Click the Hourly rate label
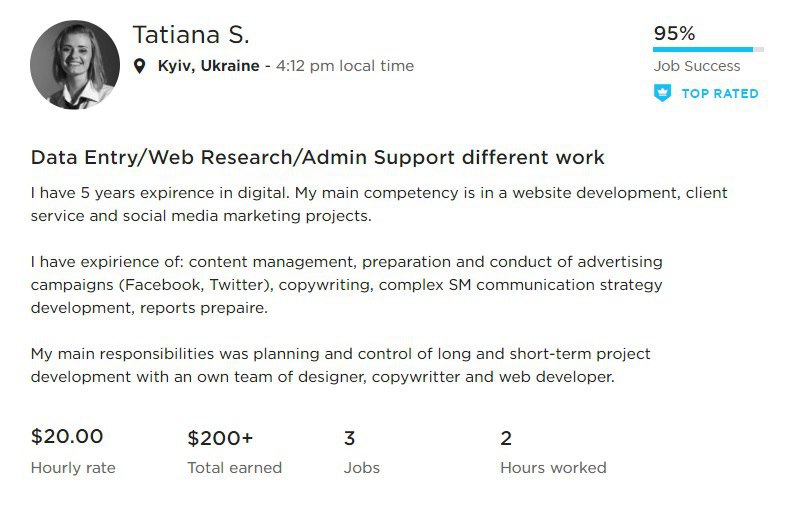 coord(73,467)
